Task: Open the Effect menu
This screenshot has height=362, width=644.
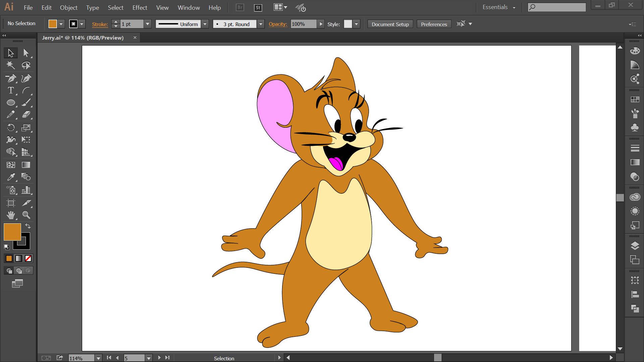Action: click(x=140, y=7)
